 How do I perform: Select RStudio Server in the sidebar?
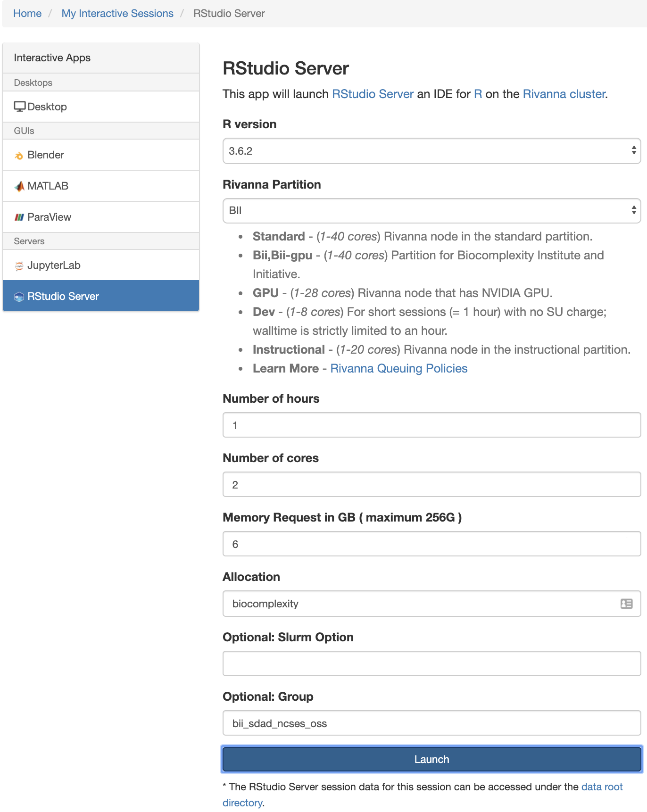click(x=101, y=296)
